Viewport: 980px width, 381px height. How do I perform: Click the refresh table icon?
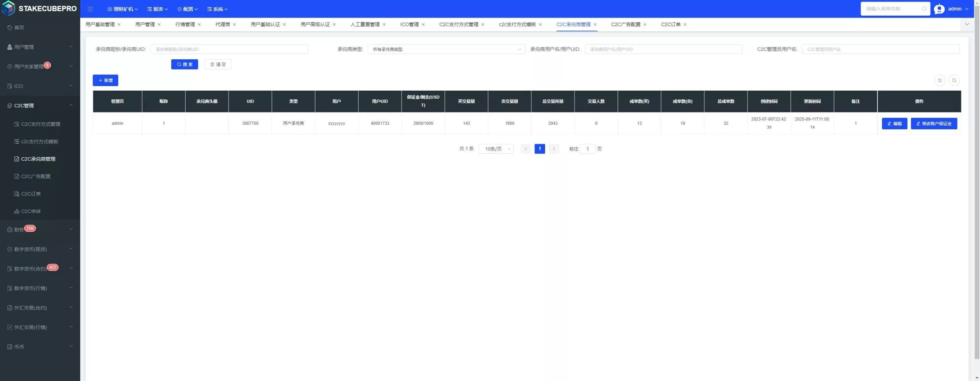(940, 80)
